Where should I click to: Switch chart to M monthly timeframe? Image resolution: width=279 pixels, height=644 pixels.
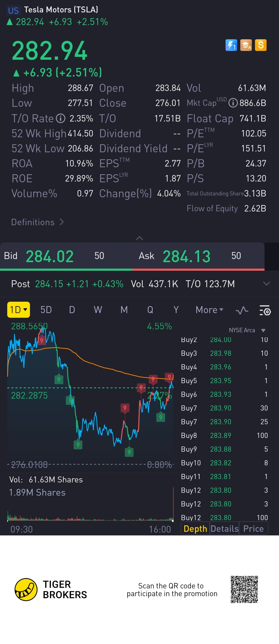coord(124,310)
